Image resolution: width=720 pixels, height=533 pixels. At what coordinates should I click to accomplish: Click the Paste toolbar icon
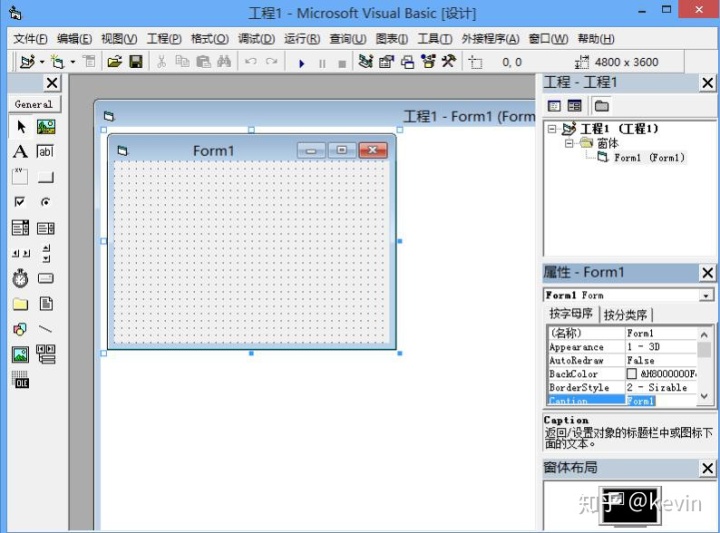coord(203,62)
